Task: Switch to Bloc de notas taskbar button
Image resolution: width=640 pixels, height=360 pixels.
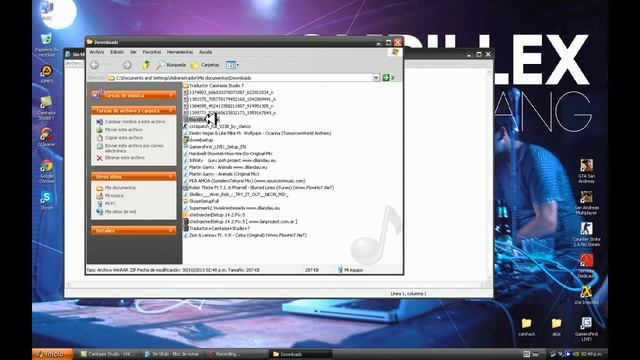Action: point(172,354)
